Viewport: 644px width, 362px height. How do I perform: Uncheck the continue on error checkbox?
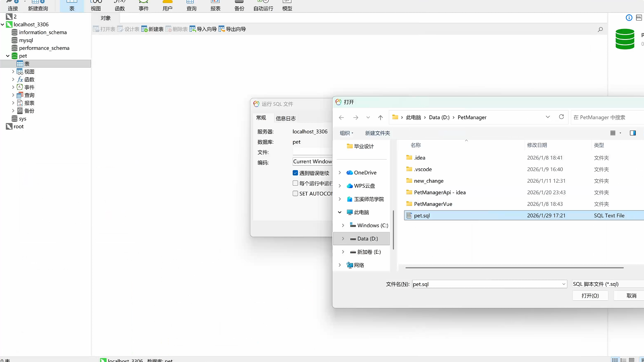pos(295,173)
